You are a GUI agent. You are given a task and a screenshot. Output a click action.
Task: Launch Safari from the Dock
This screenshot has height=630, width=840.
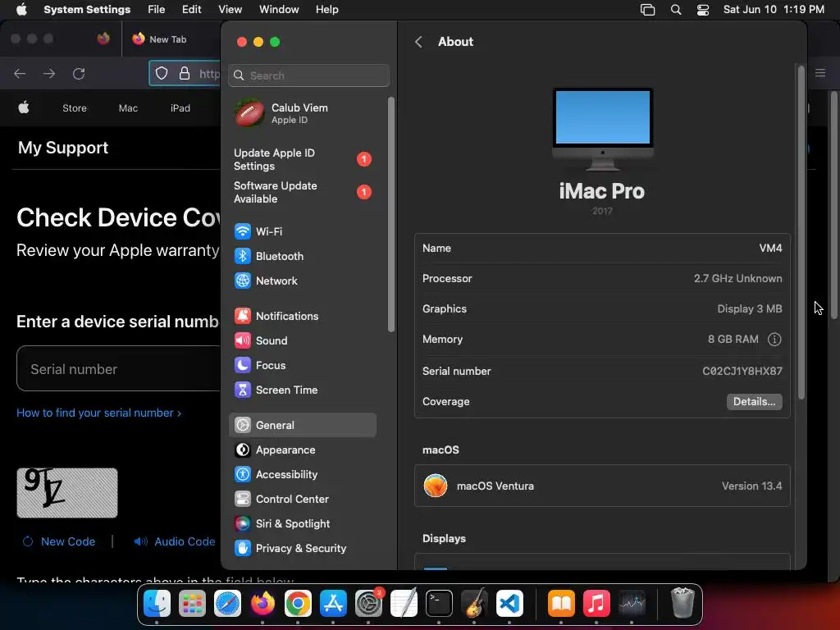227,604
